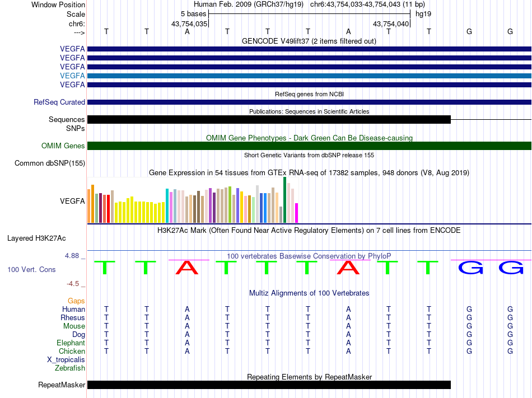Click the Short Genetic Variants dbSNP title
Viewport: 532px width, 398px height.
tap(309, 155)
